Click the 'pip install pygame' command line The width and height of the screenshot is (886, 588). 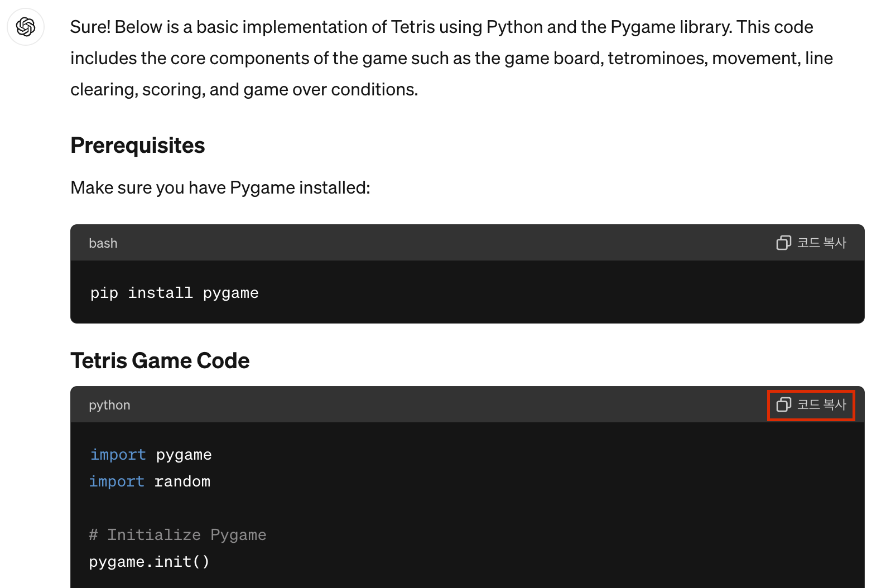tap(174, 293)
